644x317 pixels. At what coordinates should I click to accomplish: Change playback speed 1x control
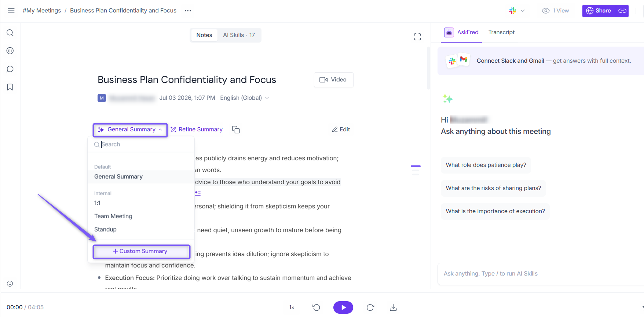(x=292, y=307)
